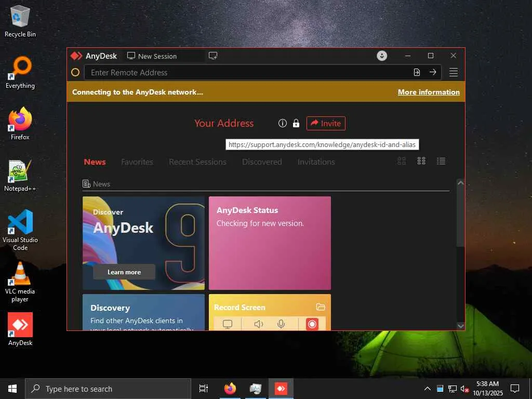Click the News section header label
This screenshot has height=399, width=532.
coord(101,184)
